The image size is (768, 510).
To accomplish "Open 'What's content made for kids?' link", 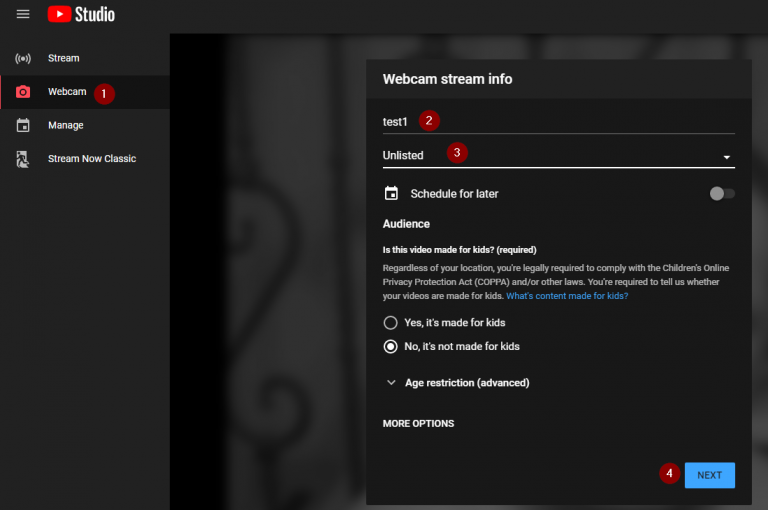I will tap(567, 297).
